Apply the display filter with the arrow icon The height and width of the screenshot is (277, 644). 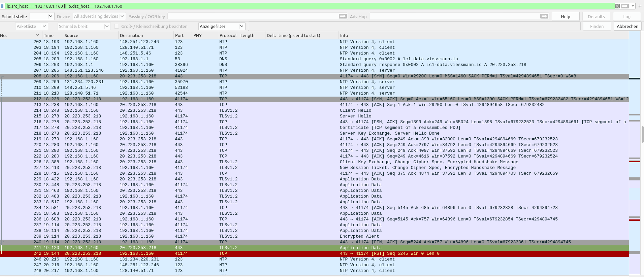[625, 6]
